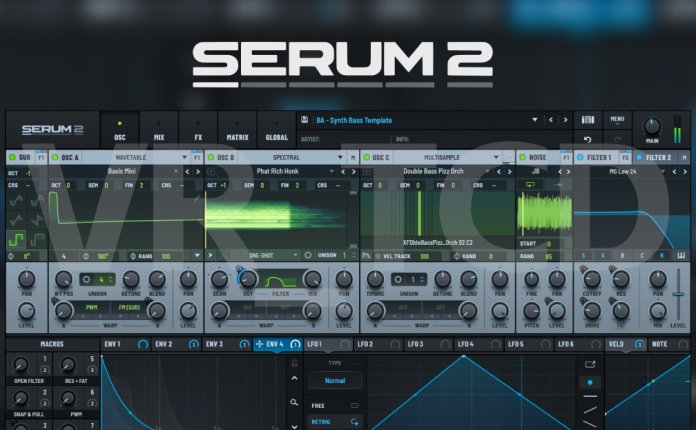The height and width of the screenshot is (430, 696).
Task: Open ONE-SHOT mode dropdown
Action: pyautogui.click(x=295, y=256)
